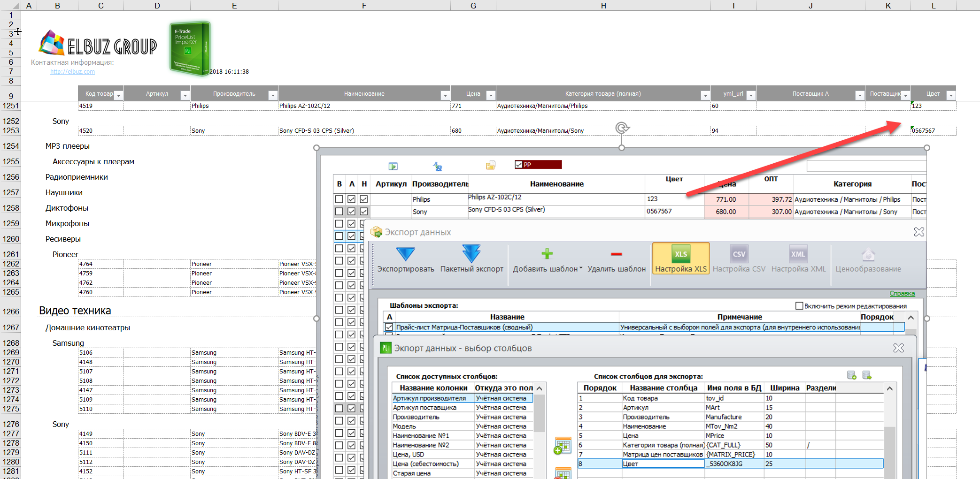Select Модель row in available columns

pos(463,426)
